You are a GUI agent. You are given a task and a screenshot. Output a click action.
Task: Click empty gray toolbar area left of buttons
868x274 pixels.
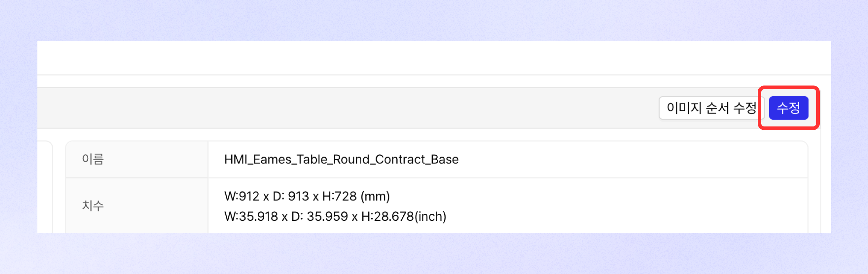337,108
